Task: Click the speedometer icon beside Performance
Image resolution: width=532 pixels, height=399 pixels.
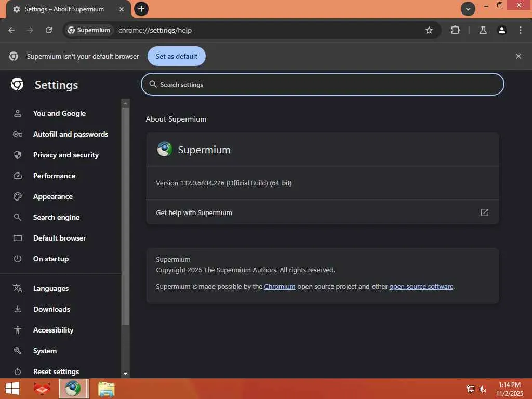Action: coord(18,176)
